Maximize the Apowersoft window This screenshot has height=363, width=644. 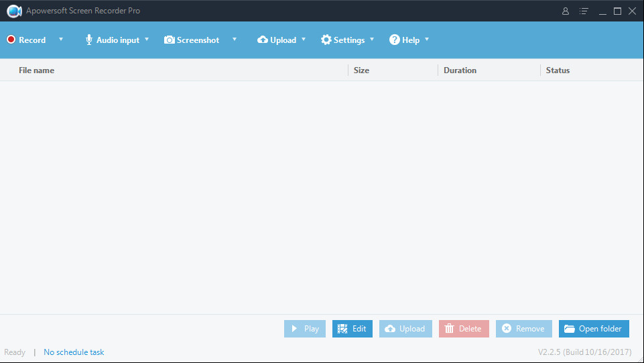[x=617, y=11]
